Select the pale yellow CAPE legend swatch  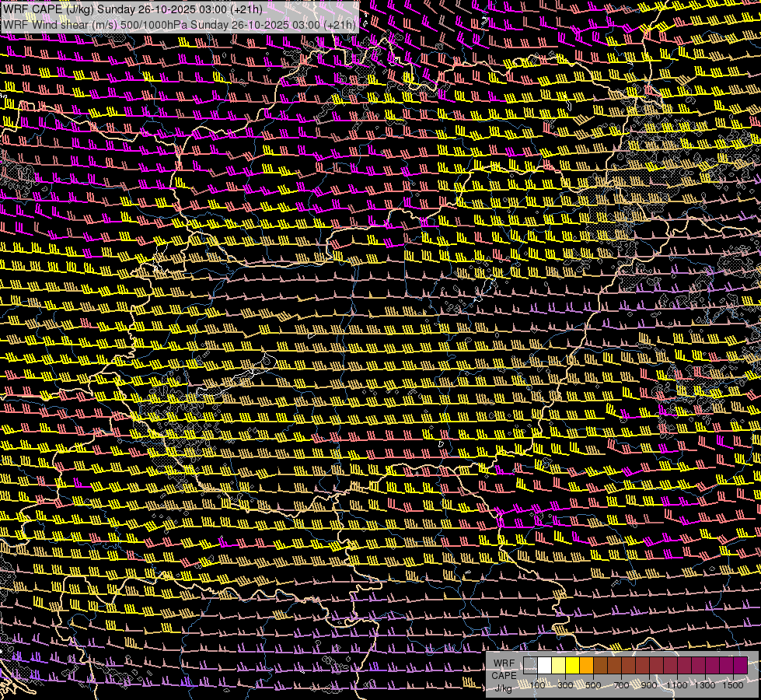(x=559, y=665)
